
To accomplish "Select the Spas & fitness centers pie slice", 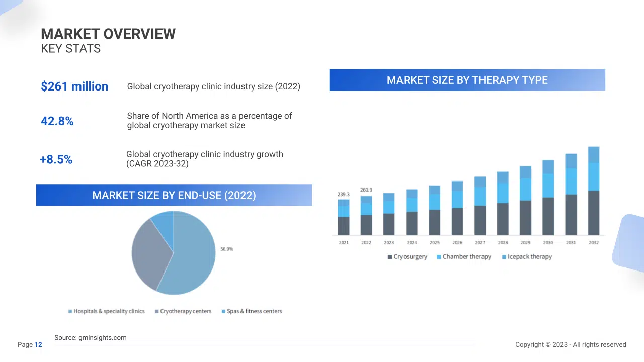I will click(165, 226).
